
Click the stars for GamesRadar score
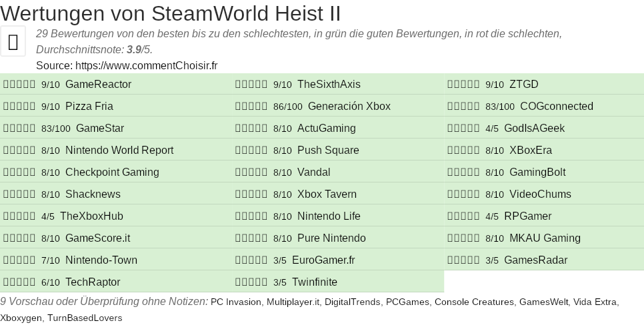pos(463,260)
